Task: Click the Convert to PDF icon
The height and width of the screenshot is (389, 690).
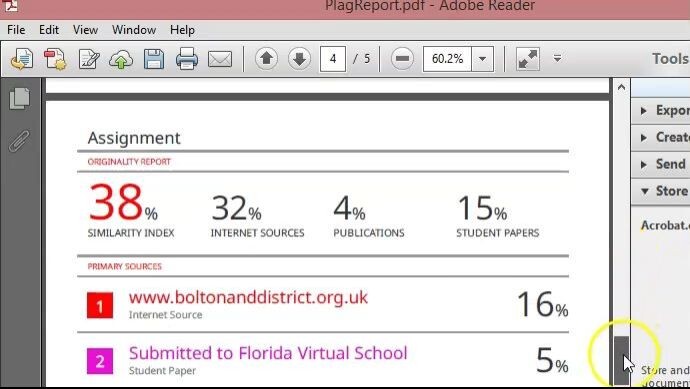Action: [x=55, y=59]
